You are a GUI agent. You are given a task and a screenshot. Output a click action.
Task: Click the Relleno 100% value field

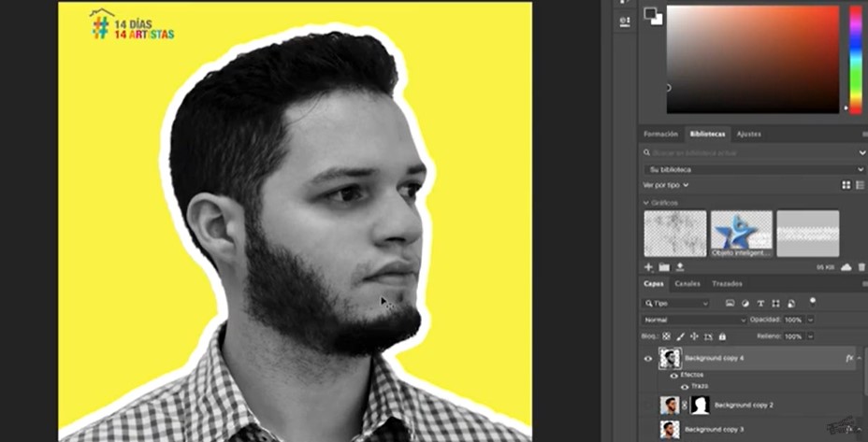coord(793,336)
